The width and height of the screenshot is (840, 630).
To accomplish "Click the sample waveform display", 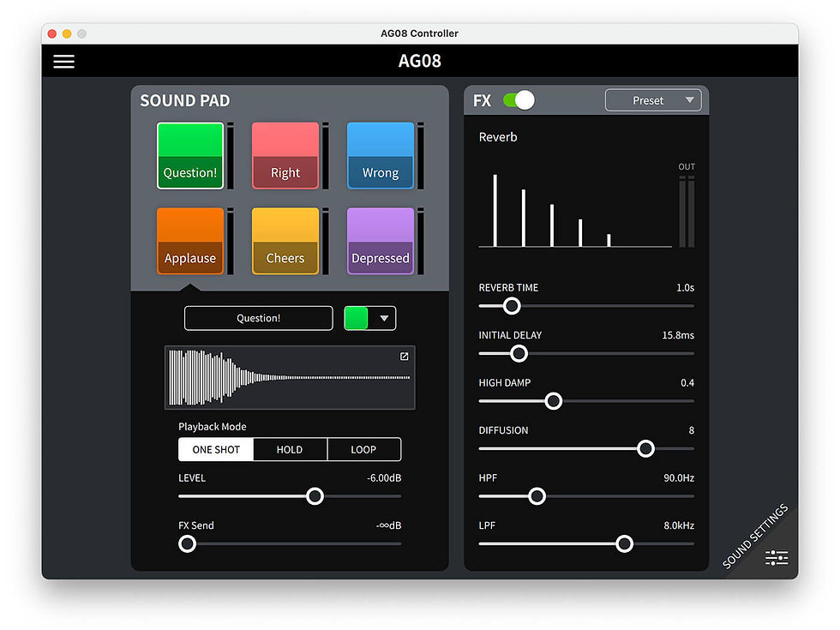I will point(290,378).
